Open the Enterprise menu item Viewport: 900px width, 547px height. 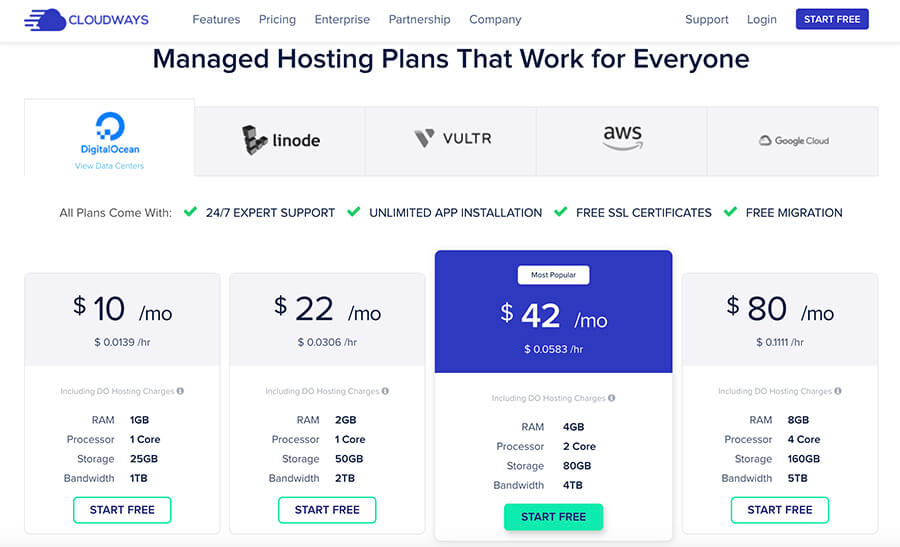coord(342,20)
